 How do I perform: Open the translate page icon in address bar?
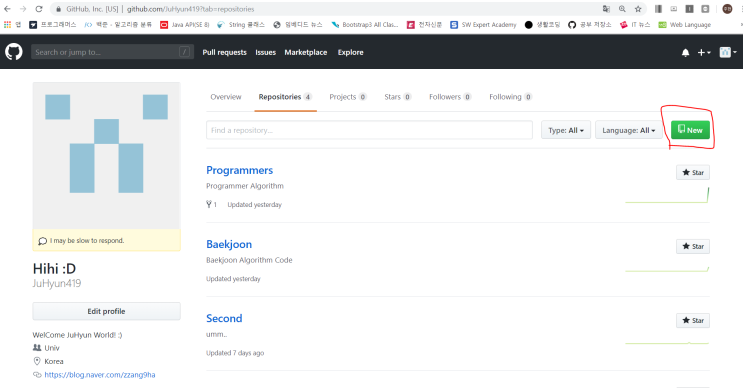tap(606, 9)
